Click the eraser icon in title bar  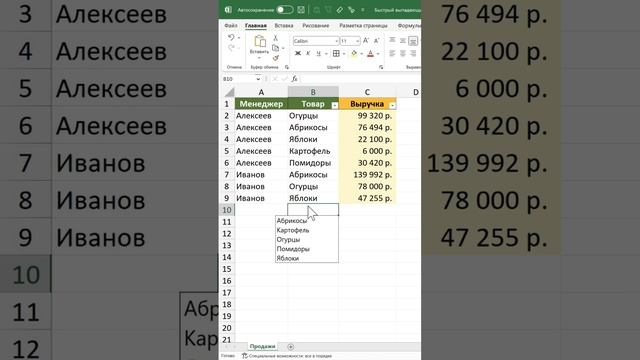[340, 9]
